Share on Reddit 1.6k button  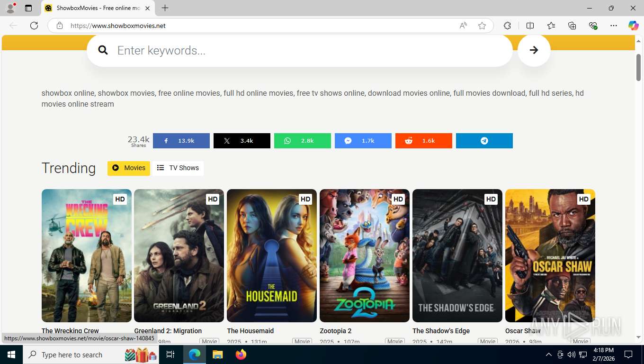(423, 141)
